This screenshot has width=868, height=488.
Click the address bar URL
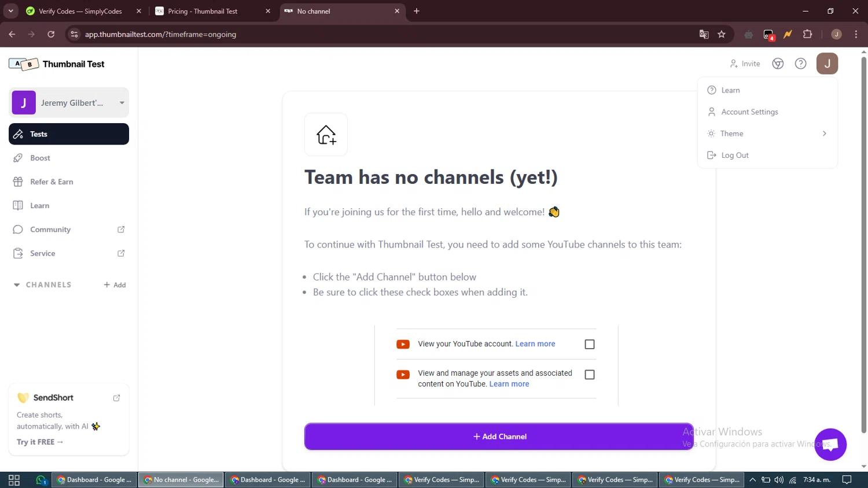click(x=161, y=34)
